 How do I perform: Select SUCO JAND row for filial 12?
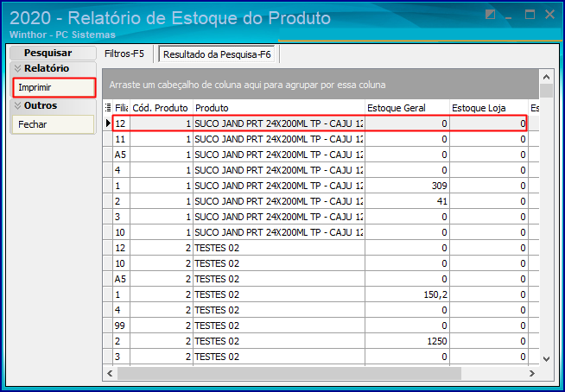click(321, 123)
